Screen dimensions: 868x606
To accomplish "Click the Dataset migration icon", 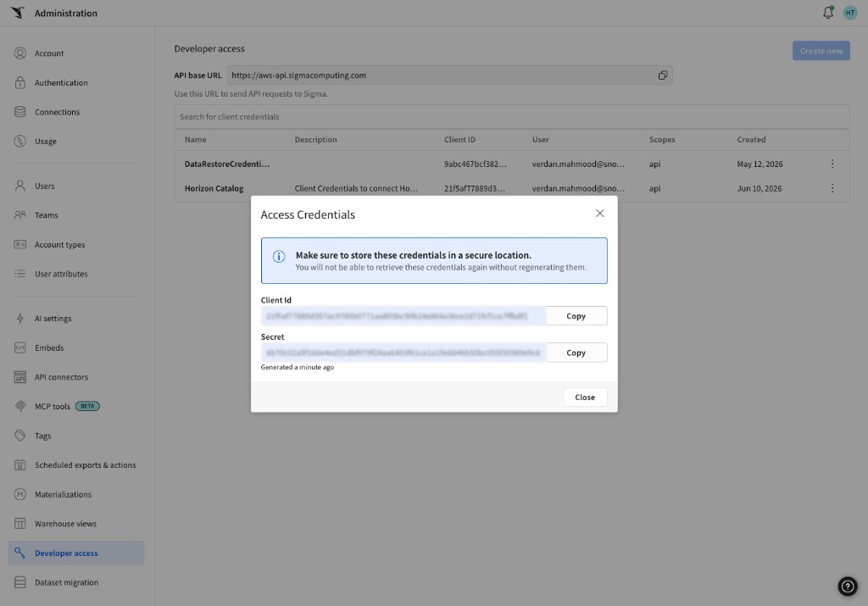I will pos(20,582).
